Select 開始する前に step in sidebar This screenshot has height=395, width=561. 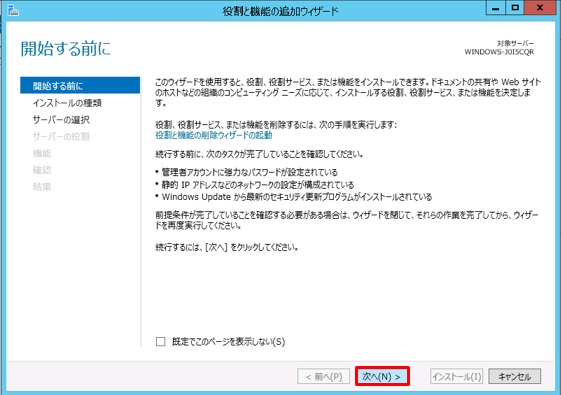80,86
